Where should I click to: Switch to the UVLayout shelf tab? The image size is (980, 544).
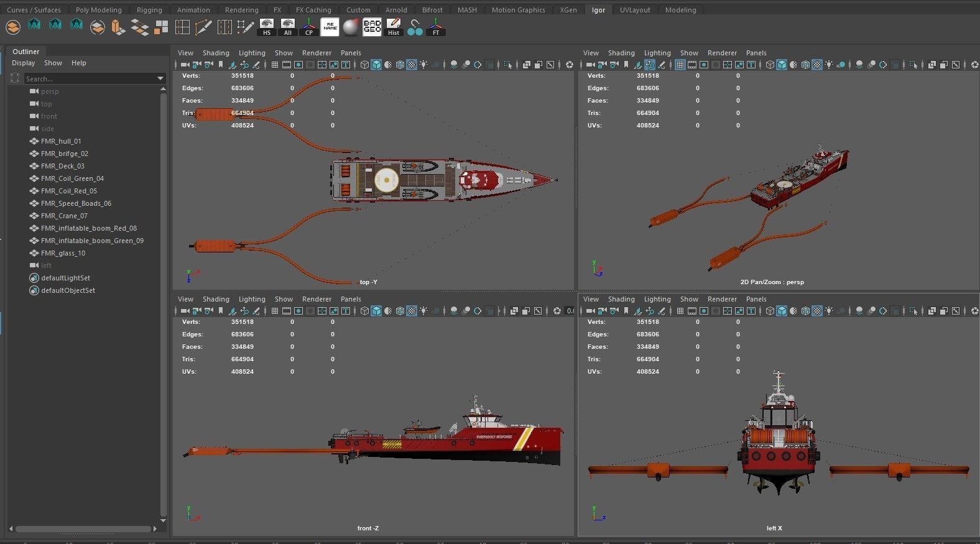click(635, 10)
